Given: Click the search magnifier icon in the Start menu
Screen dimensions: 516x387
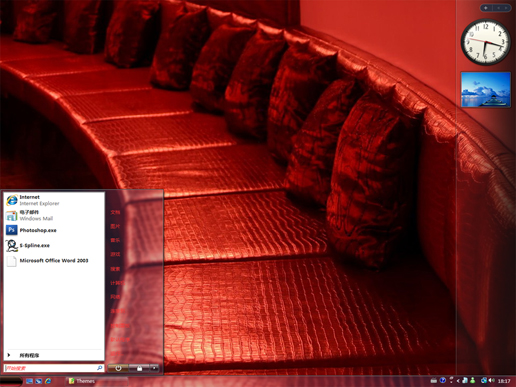Looking at the screenshot, I should pyautogui.click(x=99, y=368).
